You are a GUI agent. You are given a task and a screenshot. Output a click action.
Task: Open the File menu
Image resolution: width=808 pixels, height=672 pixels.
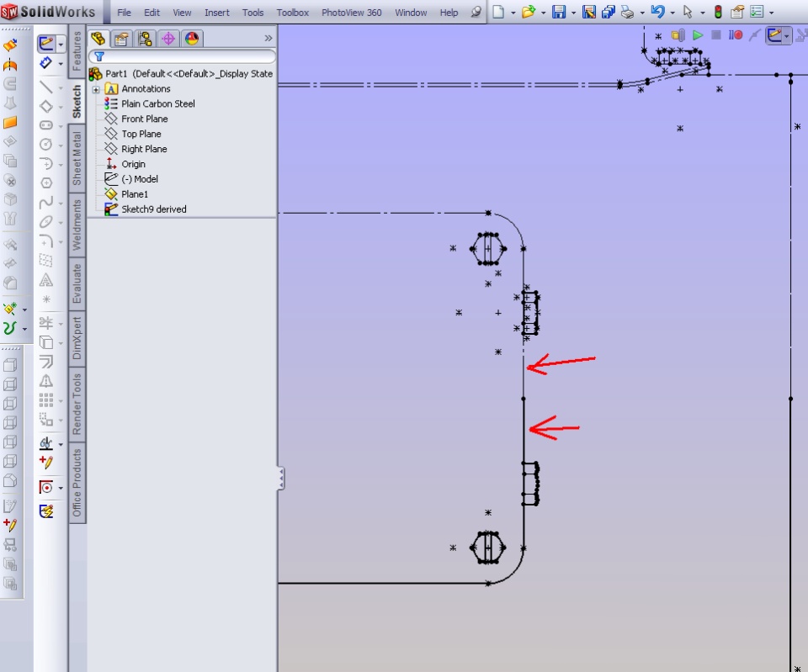[x=124, y=13]
